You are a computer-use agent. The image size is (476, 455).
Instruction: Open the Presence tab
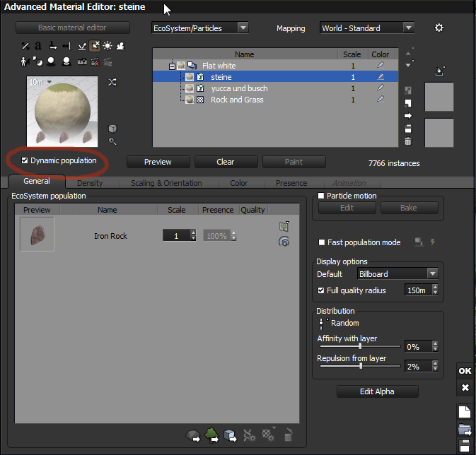pos(291,183)
